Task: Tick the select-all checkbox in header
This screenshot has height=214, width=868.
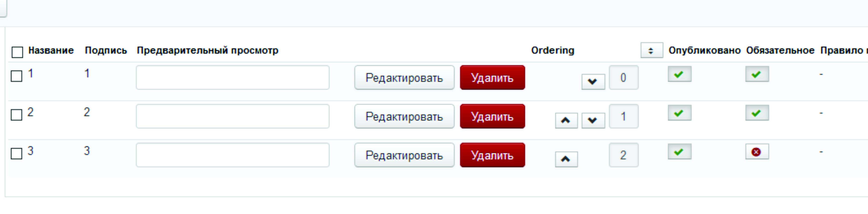Action: point(17,52)
